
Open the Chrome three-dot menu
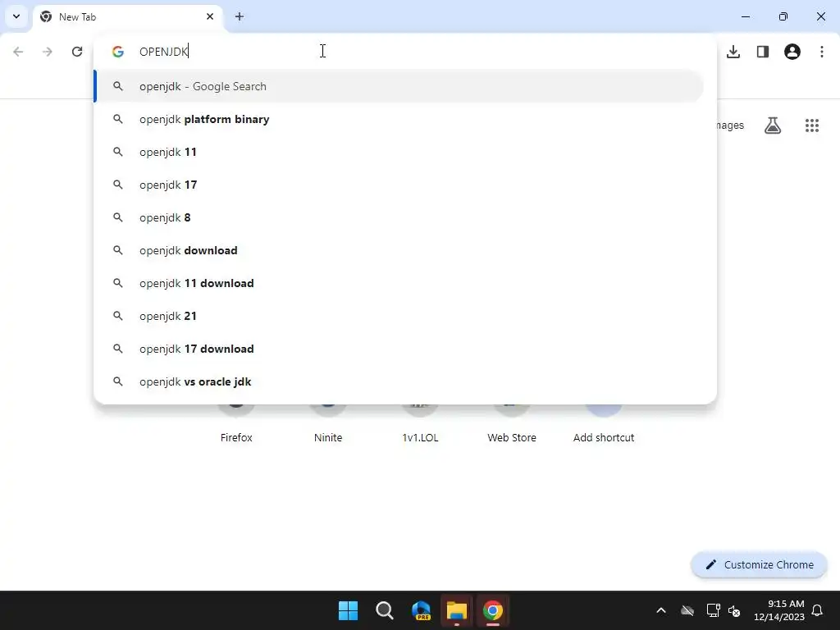tap(822, 52)
